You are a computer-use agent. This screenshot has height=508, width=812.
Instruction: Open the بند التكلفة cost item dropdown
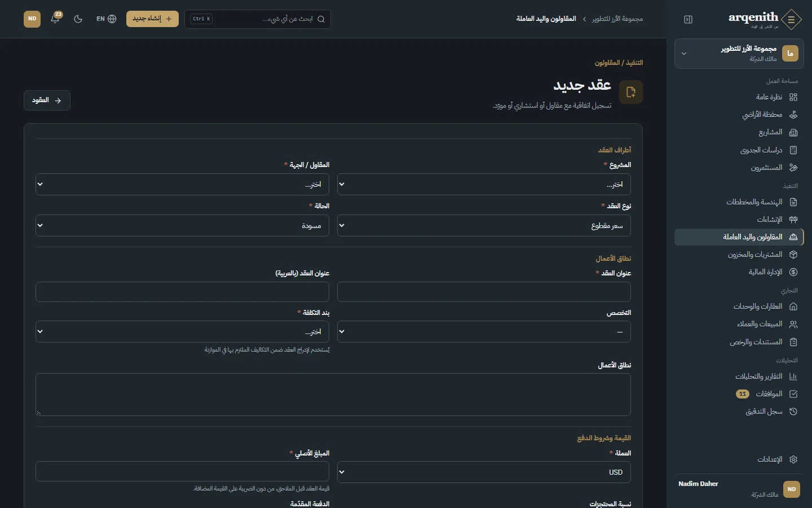[182, 332]
